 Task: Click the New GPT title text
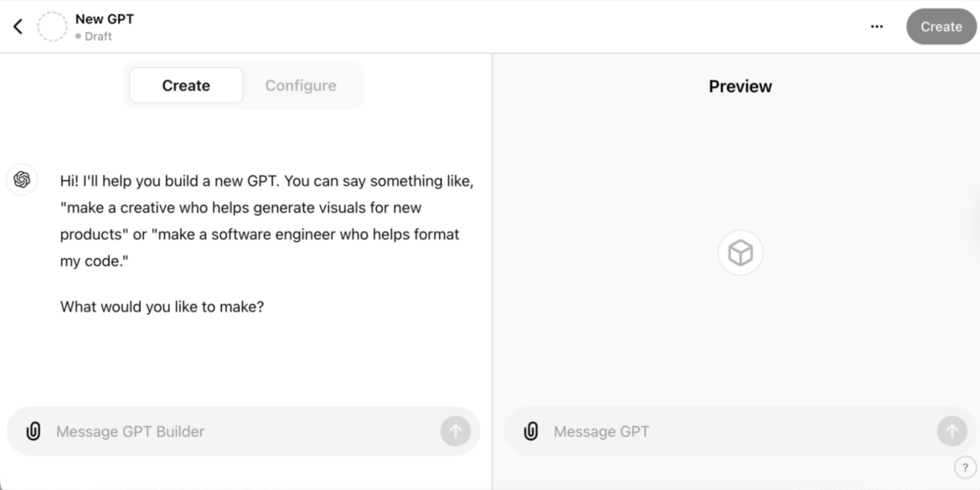click(103, 18)
